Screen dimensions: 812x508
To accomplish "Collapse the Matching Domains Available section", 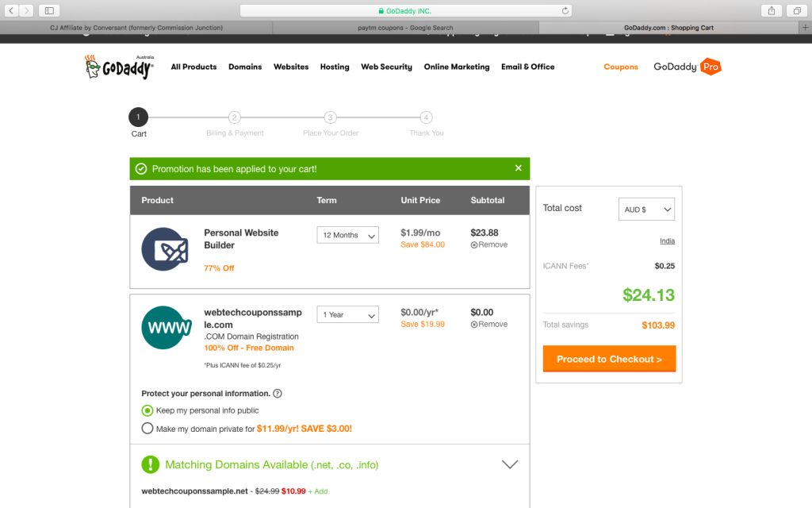I will tap(510, 464).
